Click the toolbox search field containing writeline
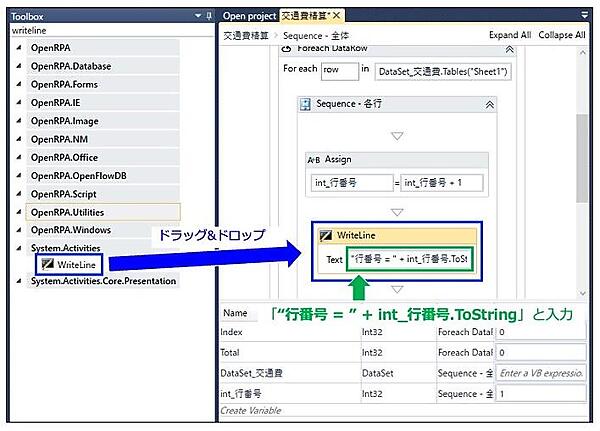This screenshot has width=600, height=431. click(112, 30)
